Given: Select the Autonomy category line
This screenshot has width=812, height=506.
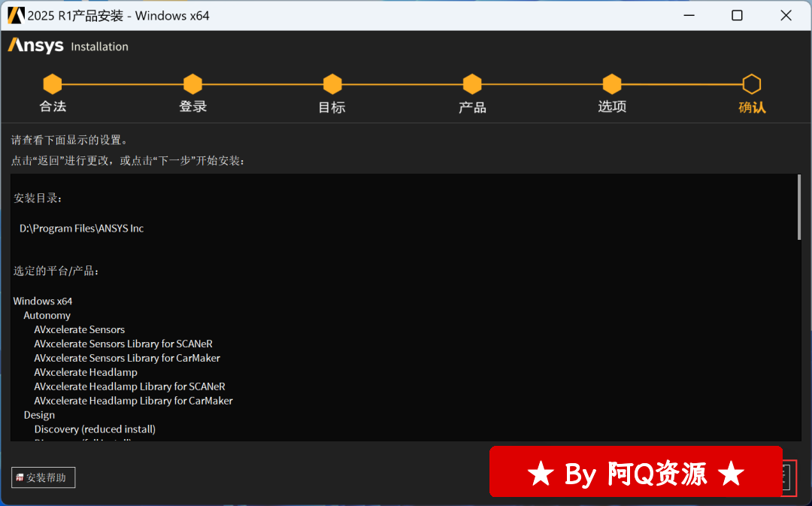Looking at the screenshot, I should (x=47, y=316).
